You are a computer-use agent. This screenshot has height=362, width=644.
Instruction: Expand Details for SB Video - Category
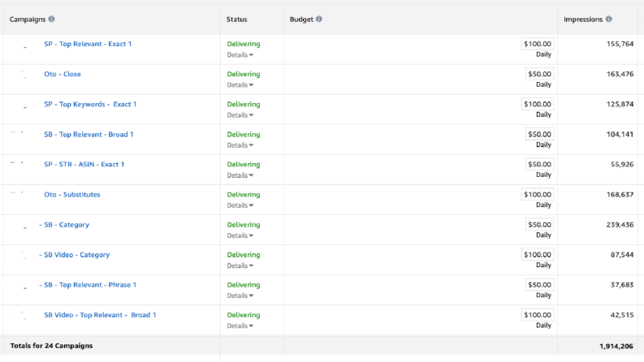(240, 265)
